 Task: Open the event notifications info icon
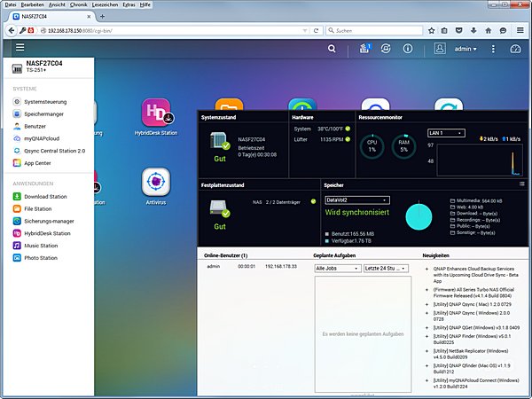(x=408, y=49)
